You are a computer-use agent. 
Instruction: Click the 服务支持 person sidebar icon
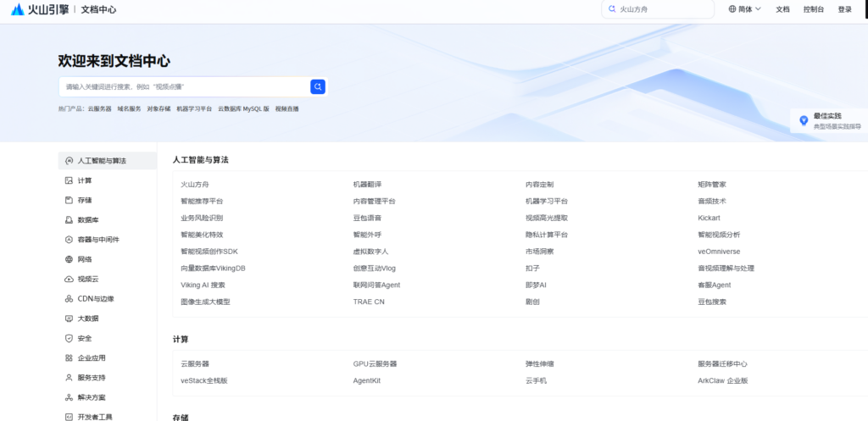(x=69, y=378)
